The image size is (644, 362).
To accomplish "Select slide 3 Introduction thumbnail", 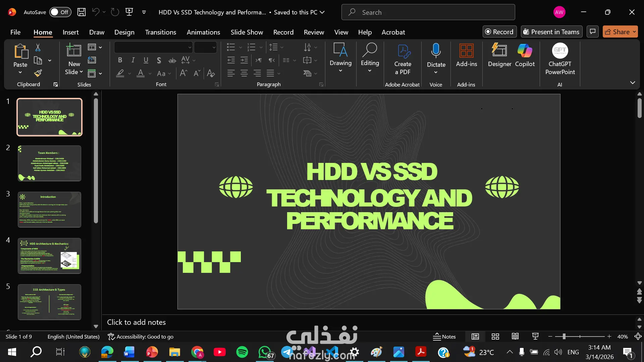I will click(49, 209).
